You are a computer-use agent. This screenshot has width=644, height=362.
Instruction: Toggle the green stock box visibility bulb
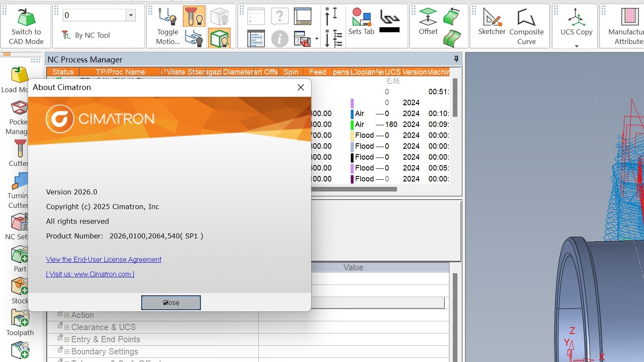click(x=219, y=39)
